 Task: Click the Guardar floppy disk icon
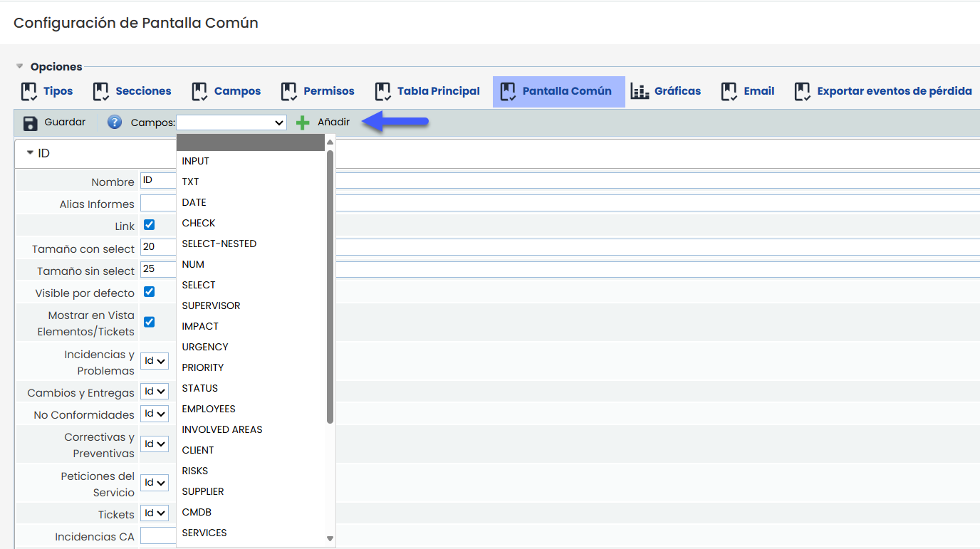click(x=30, y=122)
